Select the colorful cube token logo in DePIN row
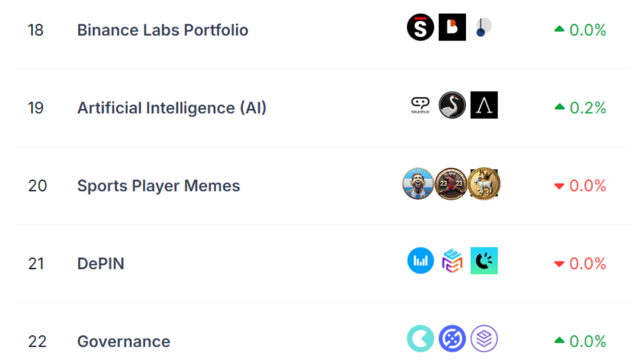Image resolution: width=644 pixels, height=362 pixels. tap(452, 261)
